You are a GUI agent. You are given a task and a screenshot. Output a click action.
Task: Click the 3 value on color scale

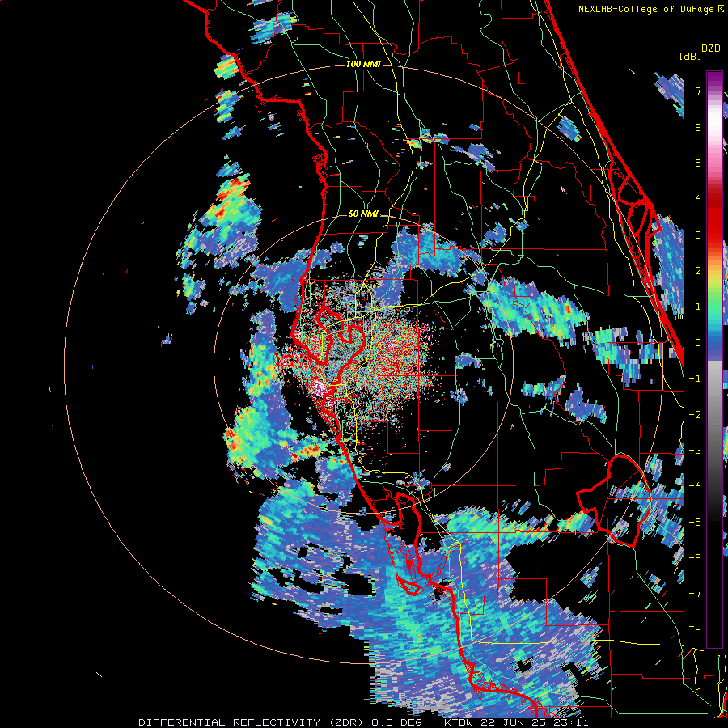[698, 235]
